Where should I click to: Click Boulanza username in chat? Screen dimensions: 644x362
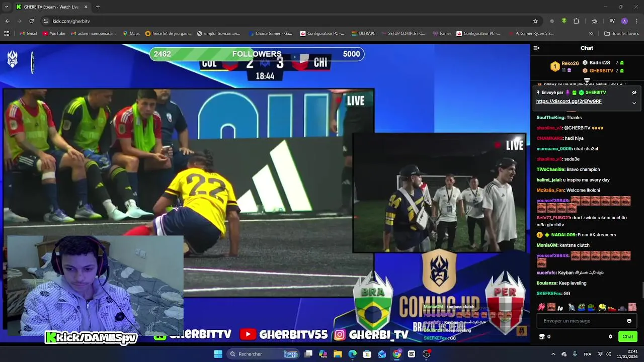coord(546,283)
